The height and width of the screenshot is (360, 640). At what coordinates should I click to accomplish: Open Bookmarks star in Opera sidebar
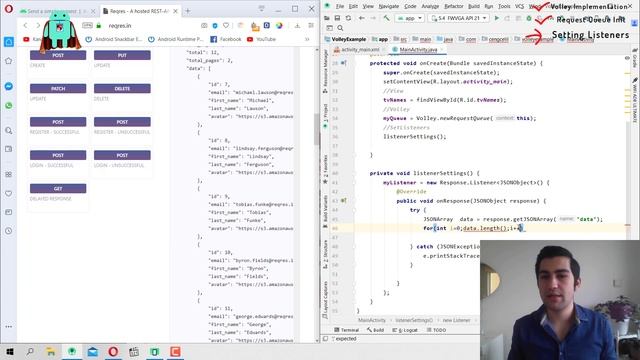click(9, 61)
